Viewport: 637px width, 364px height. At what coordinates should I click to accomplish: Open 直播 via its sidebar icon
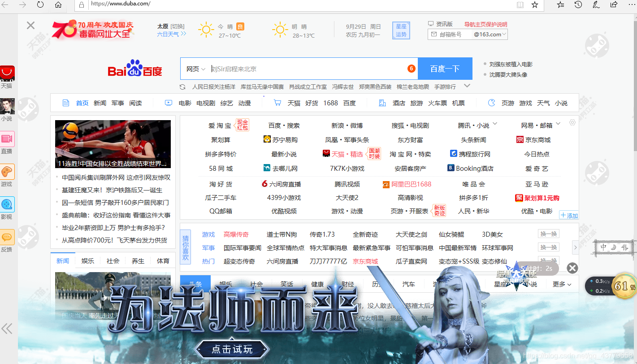(7, 141)
